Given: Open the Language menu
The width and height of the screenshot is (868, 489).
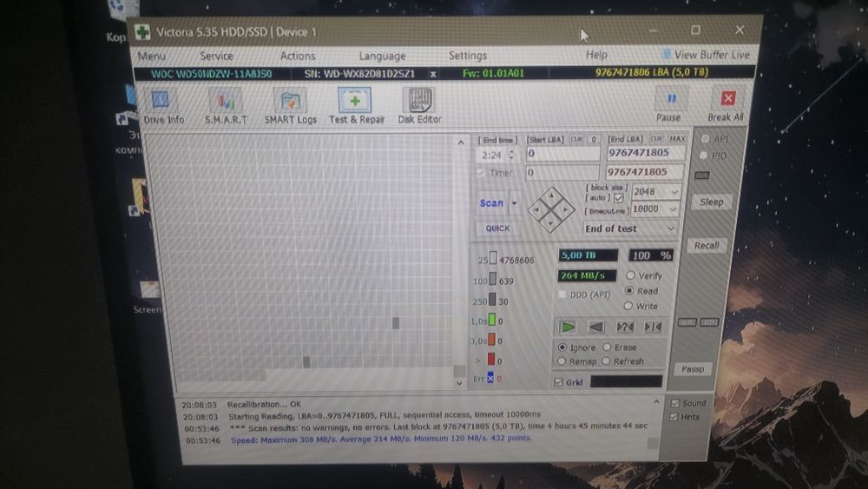Looking at the screenshot, I should click(x=382, y=56).
